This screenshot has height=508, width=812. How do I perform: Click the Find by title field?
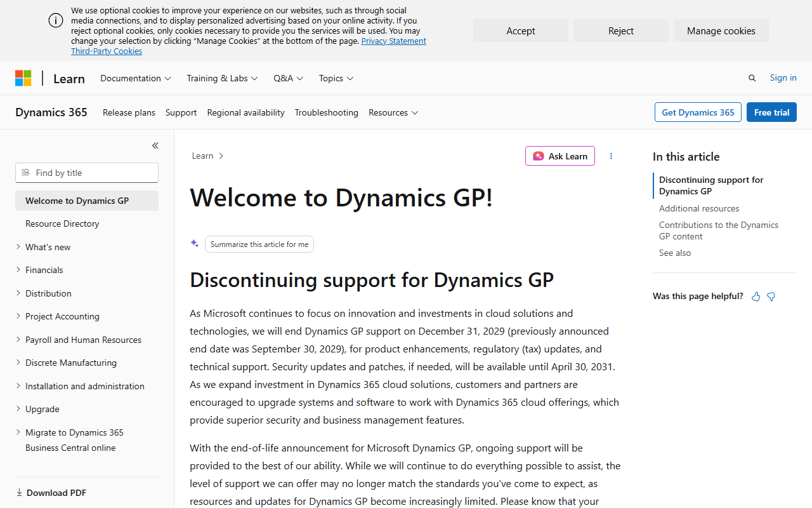[x=87, y=173]
